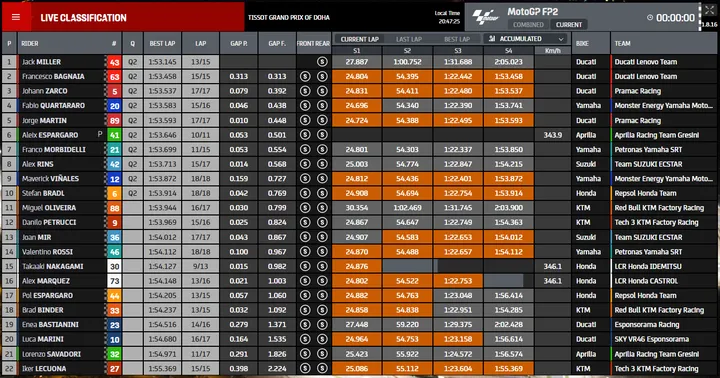Viewport: 720px width, 378px height.
Task: Click the TEAM column header
Action: coord(623,44)
